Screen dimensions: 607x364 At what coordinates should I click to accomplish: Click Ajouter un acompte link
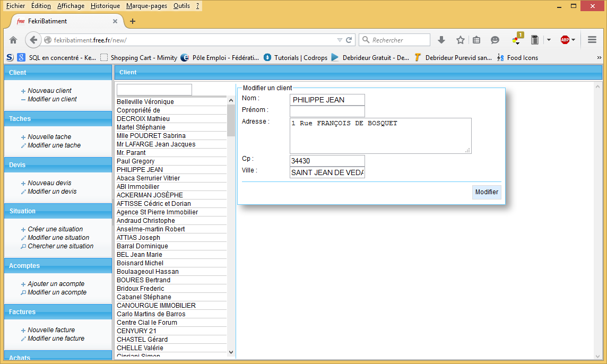(x=56, y=284)
